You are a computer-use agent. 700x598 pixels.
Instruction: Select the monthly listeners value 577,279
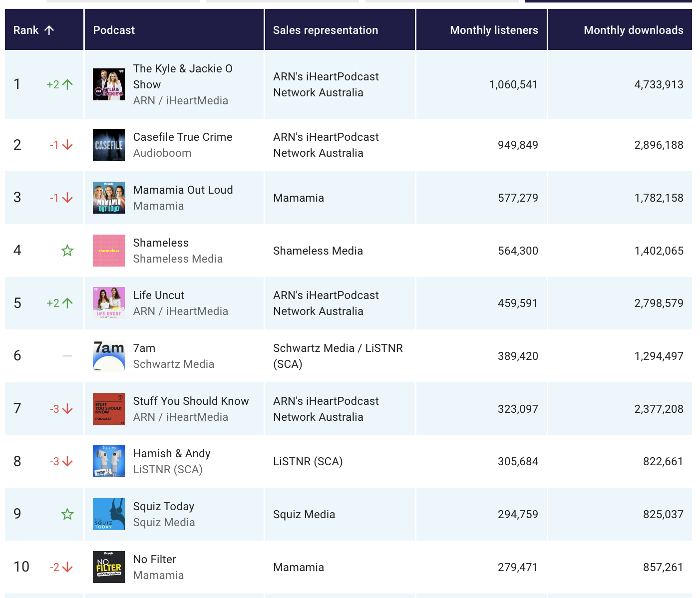point(518,198)
